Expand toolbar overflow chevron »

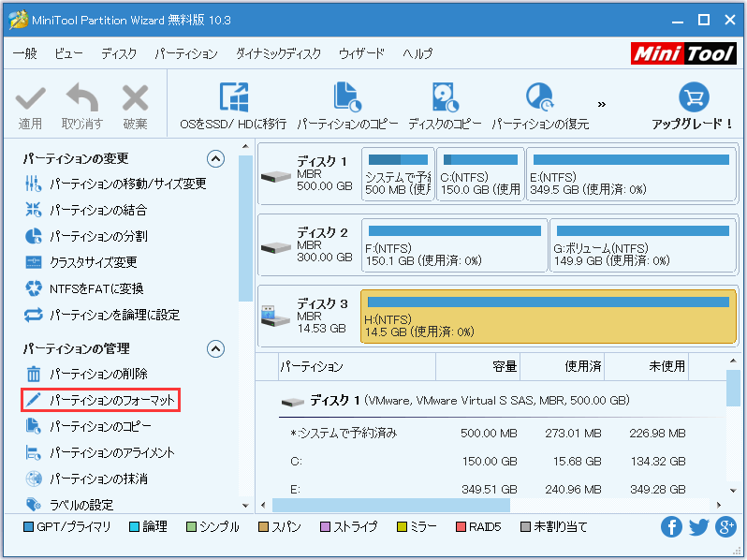click(x=602, y=104)
